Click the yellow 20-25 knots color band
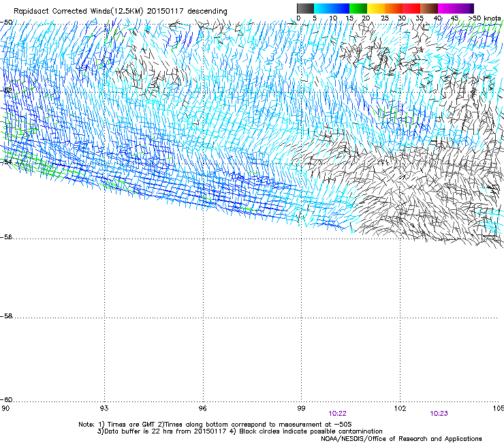 click(376, 8)
